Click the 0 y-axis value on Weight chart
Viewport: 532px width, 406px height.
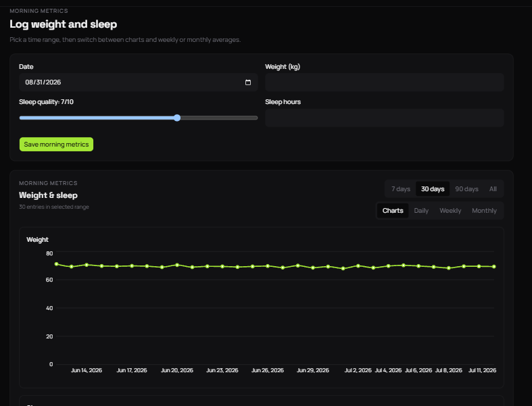click(51, 364)
